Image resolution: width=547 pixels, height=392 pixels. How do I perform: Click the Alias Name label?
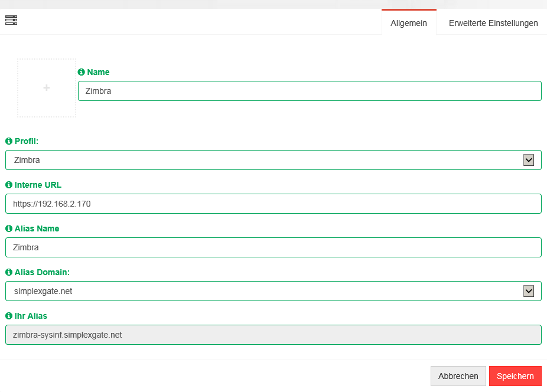[x=37, y=228]
